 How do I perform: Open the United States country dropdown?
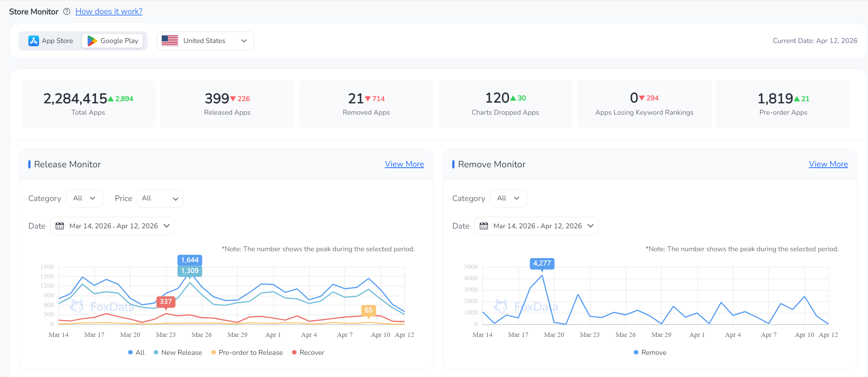(x=205, y=41)
